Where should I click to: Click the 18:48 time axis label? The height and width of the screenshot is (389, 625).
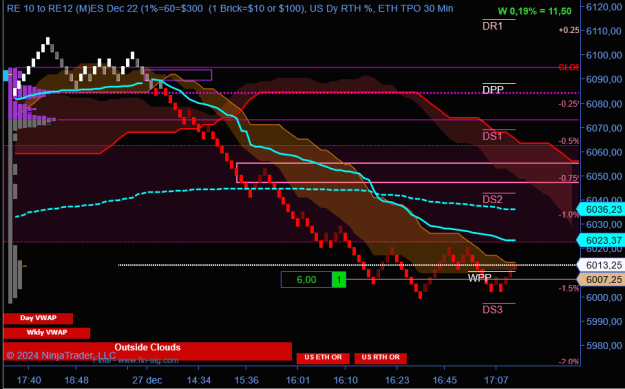(x=76, y=380)
